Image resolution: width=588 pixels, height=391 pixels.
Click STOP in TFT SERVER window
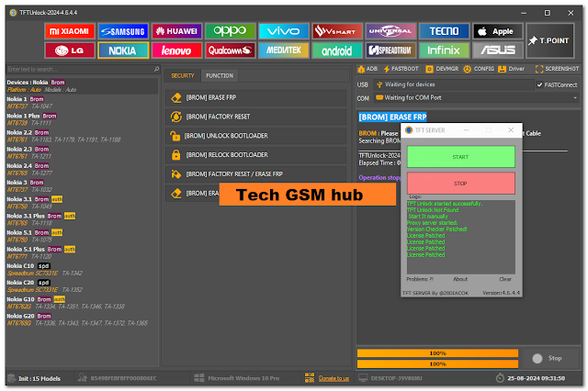461,184
